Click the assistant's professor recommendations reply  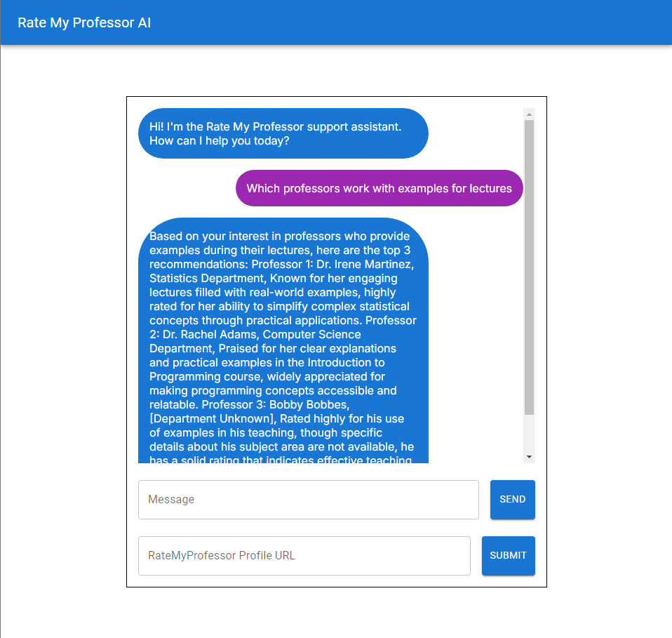(283, 340)
